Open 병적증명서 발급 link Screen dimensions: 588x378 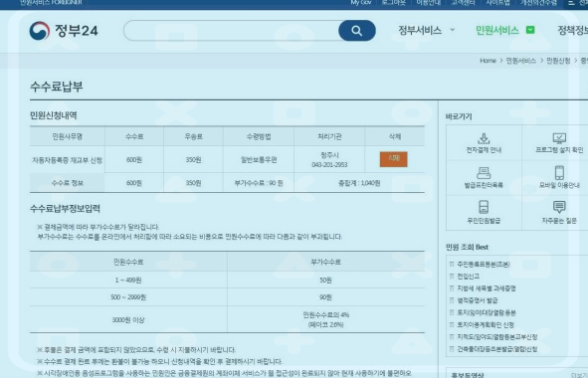(x=478, y=300)
